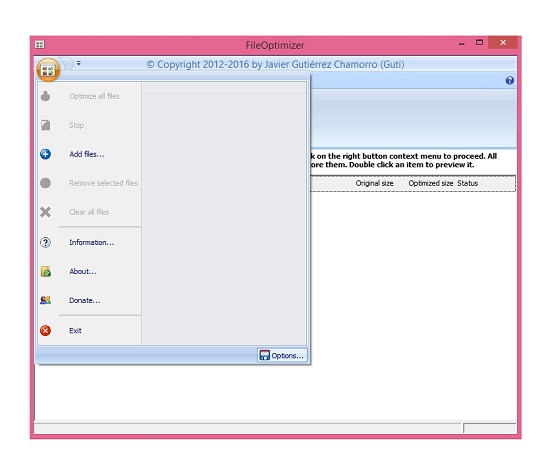Choose the Optimize all files menu entry
This screenshot has height=463, width=550.
click(x=94, y=96)
